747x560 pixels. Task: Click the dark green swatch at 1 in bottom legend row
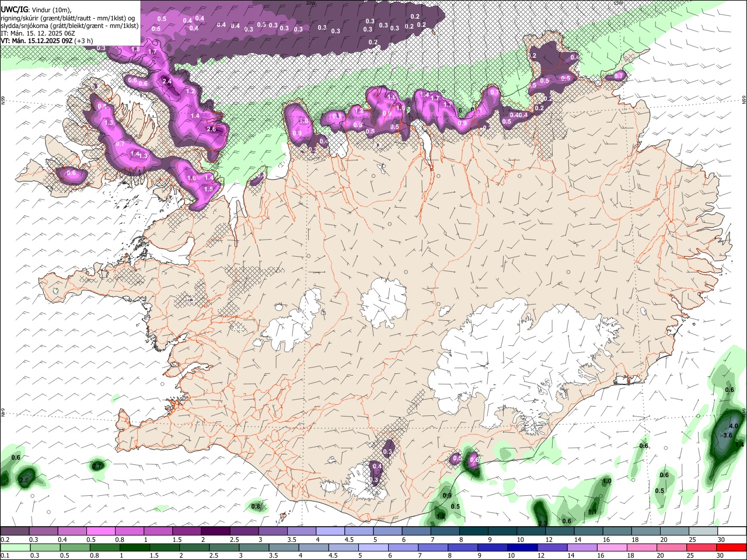pos(134,547)
